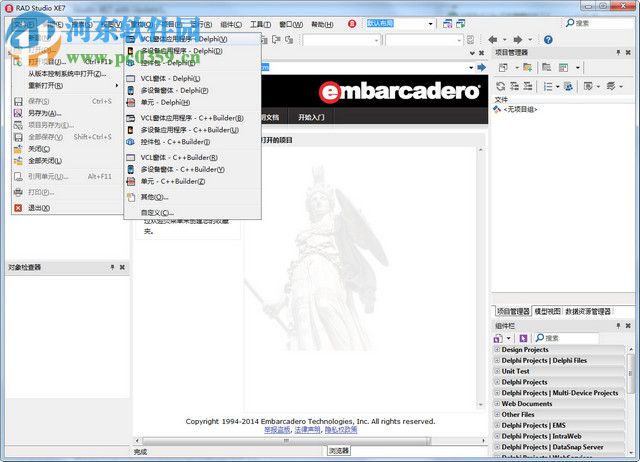Select 多设备窗体 - C++Builder entry
The image size is (640, 462).
192,169
